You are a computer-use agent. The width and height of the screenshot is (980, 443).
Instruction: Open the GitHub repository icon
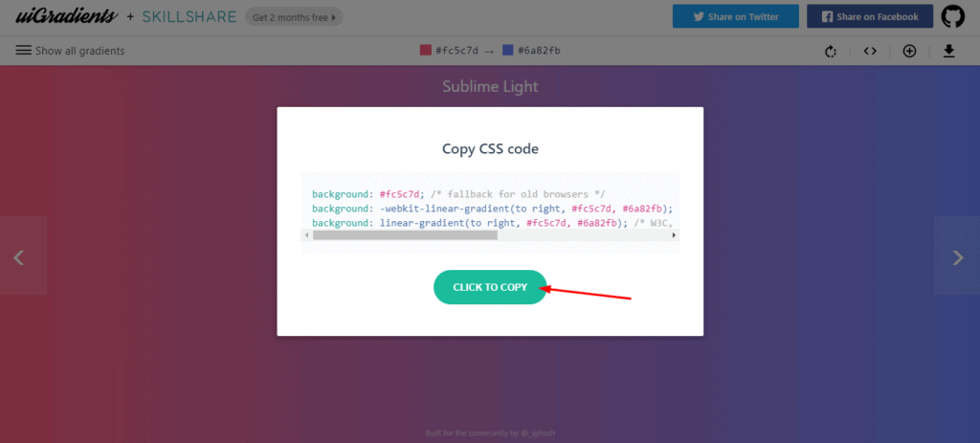952,16
